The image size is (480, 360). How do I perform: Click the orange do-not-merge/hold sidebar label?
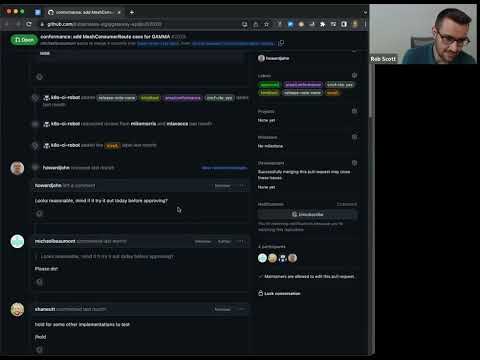[x=332, y=93]
